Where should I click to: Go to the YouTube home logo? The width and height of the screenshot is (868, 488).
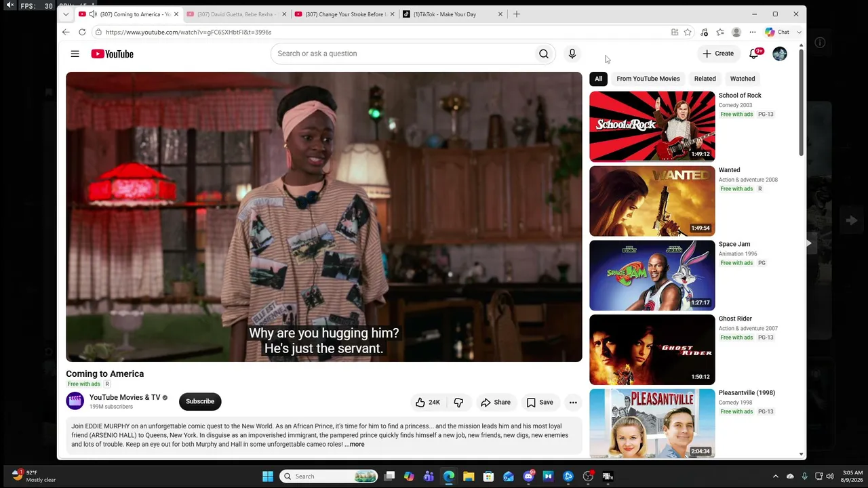pyautogui.click(x=113, y=54)
